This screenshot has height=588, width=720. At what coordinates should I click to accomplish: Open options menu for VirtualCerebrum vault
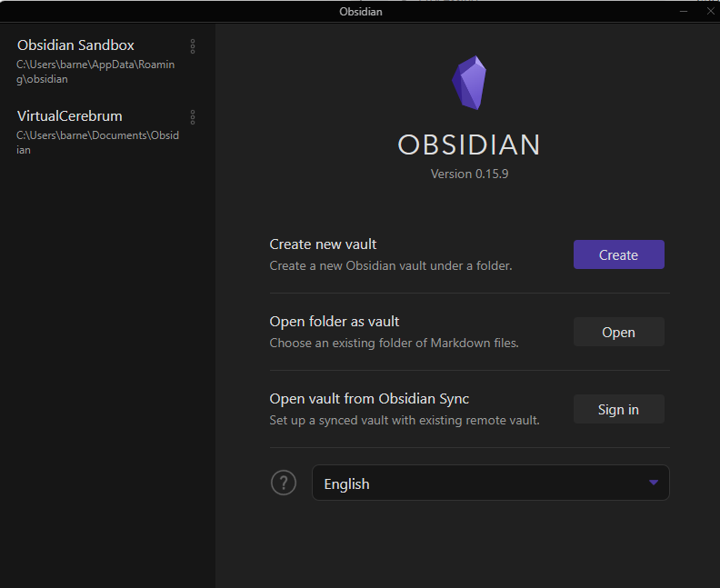click(x=193, y=117)
